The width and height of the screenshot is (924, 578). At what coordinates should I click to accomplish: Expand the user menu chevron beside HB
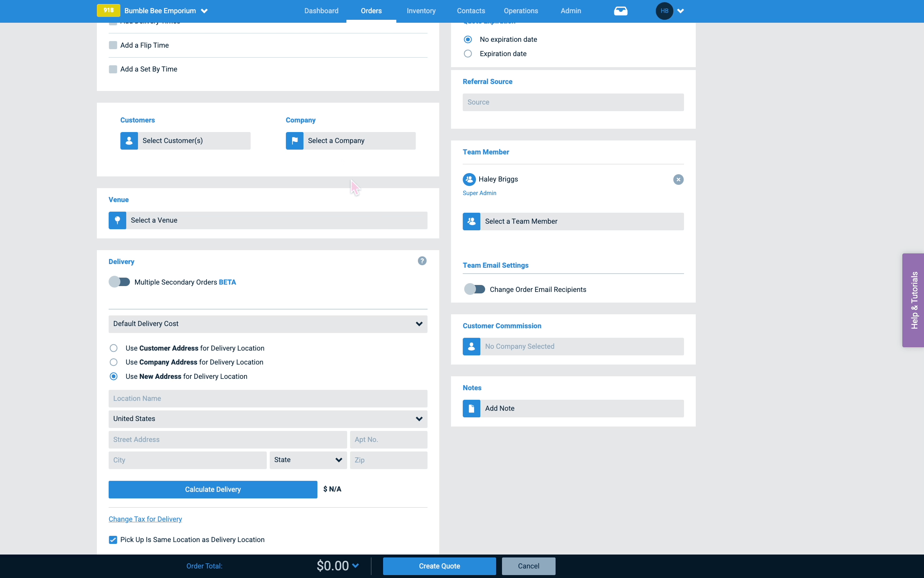[680, 11]
